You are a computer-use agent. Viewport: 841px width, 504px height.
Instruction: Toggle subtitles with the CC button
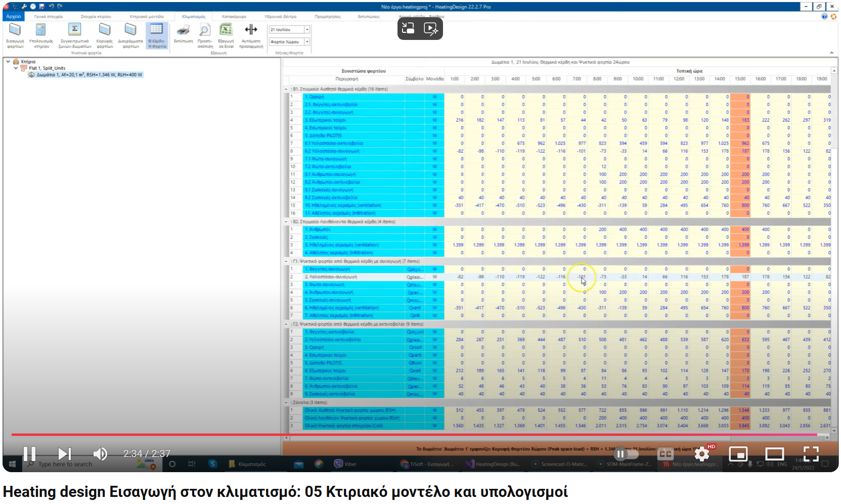pos(666,454)
